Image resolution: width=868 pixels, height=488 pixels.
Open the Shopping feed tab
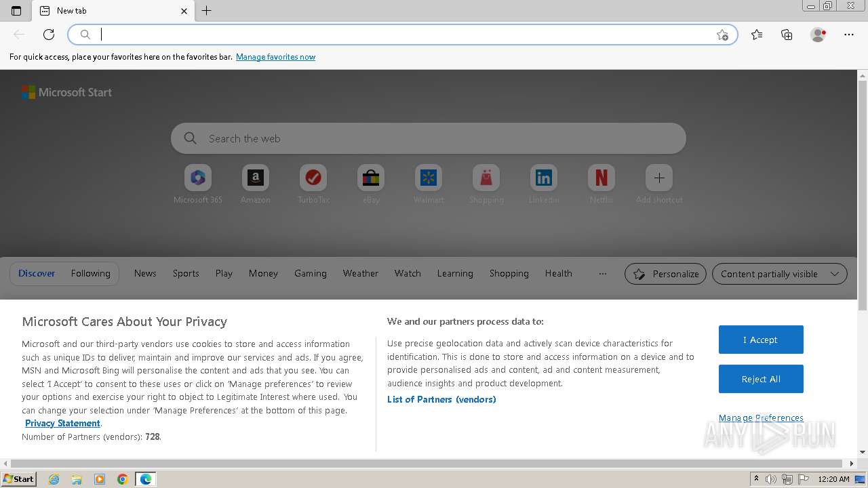click(x=509, y=273)
